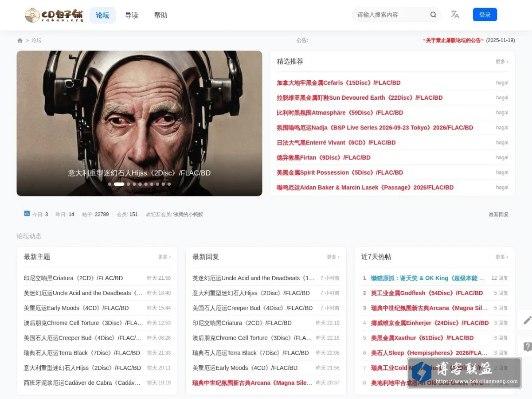Select the active second carousel indicator
The height and width of the screenshot is (399, 532).
(119, 184)
